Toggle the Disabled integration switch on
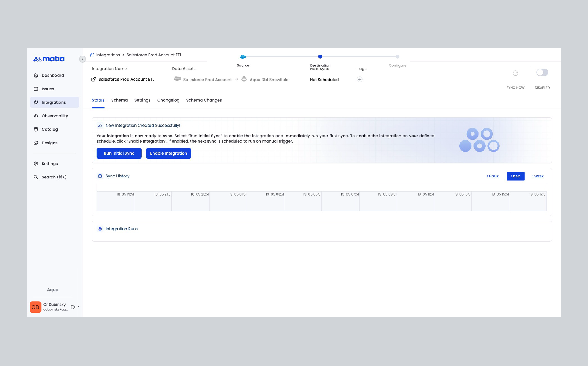 (x=542, y=72)
